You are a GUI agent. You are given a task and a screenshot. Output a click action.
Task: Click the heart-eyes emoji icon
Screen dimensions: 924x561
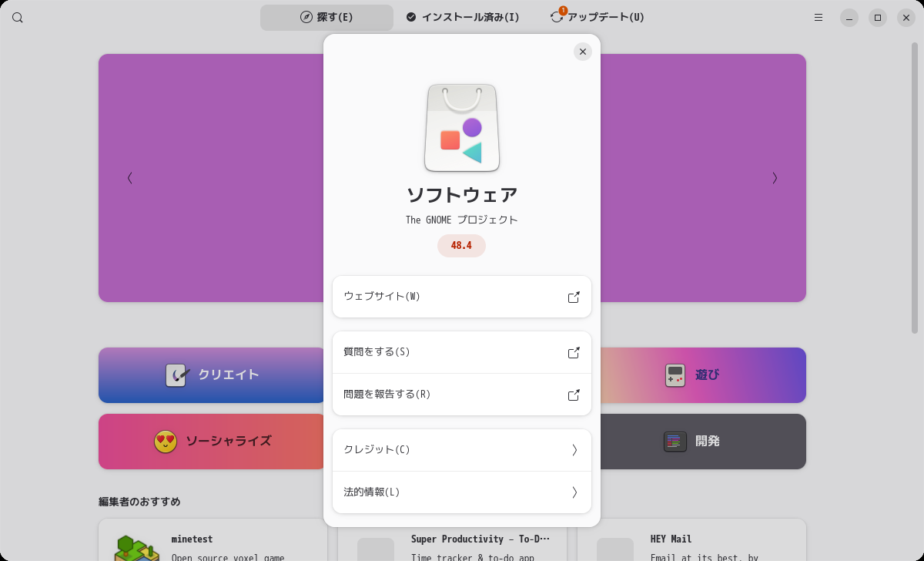click(x=166, y=442)
